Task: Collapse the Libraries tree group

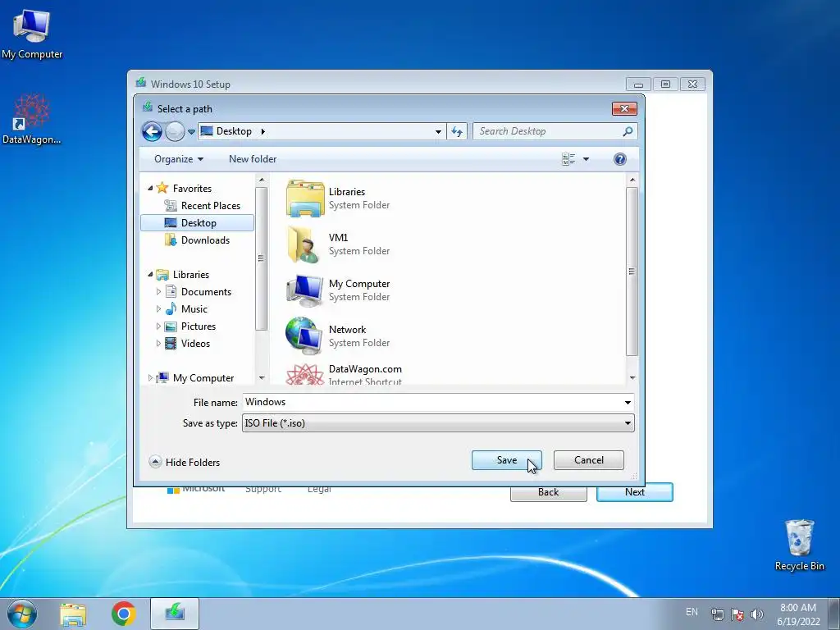Action: (151, 274)
